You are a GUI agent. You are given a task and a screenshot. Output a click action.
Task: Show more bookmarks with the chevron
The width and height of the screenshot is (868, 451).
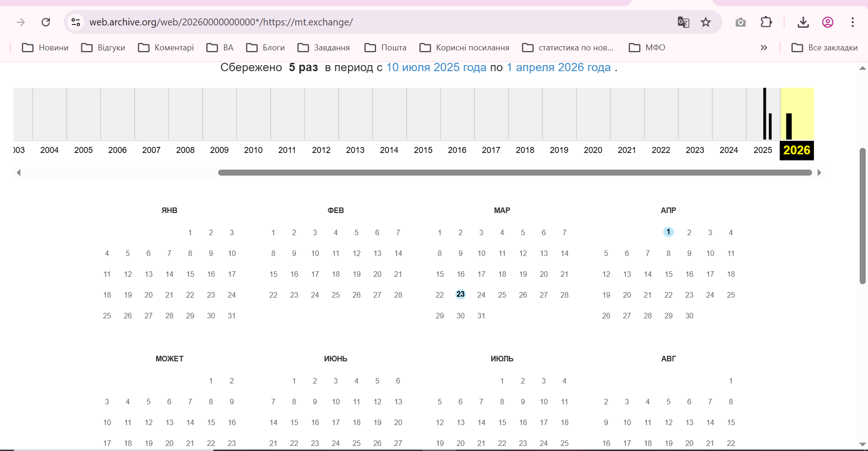point(764,48)
